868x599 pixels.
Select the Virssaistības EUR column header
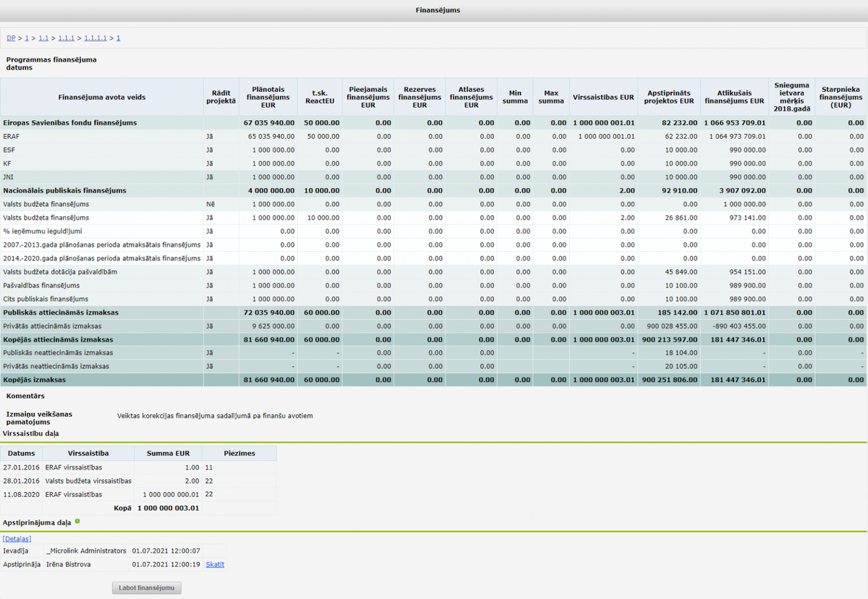click(x=603, y=98)
